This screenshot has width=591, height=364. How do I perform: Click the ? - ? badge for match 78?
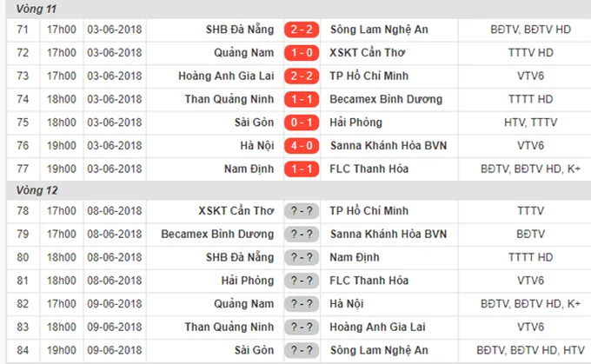click(302, 211)
